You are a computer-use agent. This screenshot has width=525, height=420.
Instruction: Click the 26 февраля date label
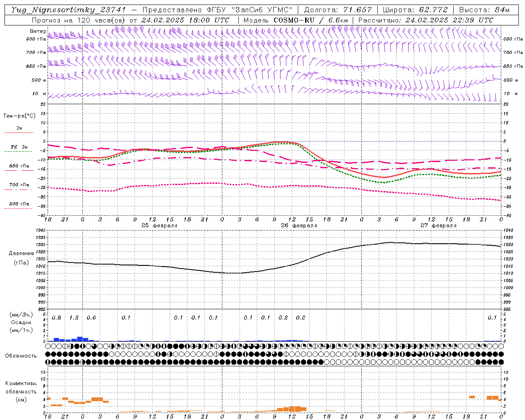[299, 226]
